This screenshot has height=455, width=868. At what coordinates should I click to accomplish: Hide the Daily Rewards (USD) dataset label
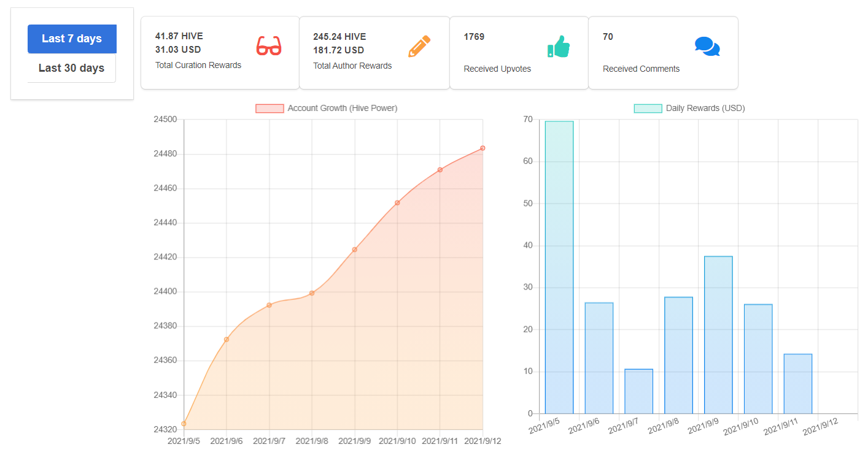point(705,109)
